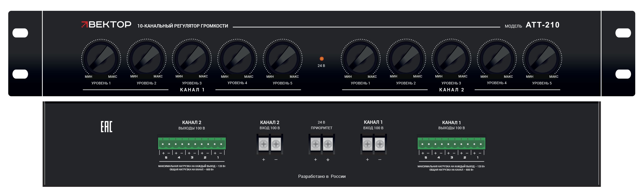The image size is (644, 193).
Task: Click the orange 24 В LED indicator
Action: [x=321, y=59]
